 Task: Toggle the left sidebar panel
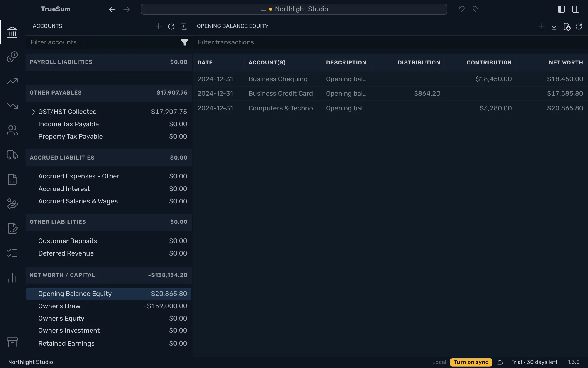click(561, 9)
